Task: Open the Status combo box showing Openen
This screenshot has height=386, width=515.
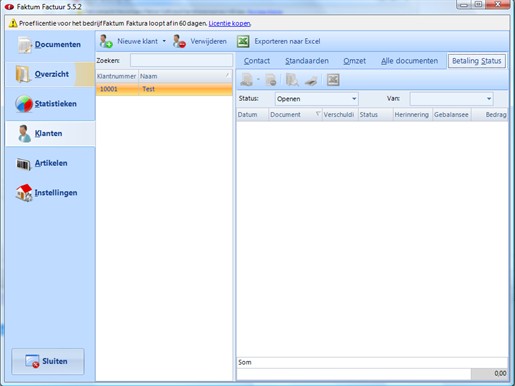Action: pyautogui.click(x=316, y=99)
